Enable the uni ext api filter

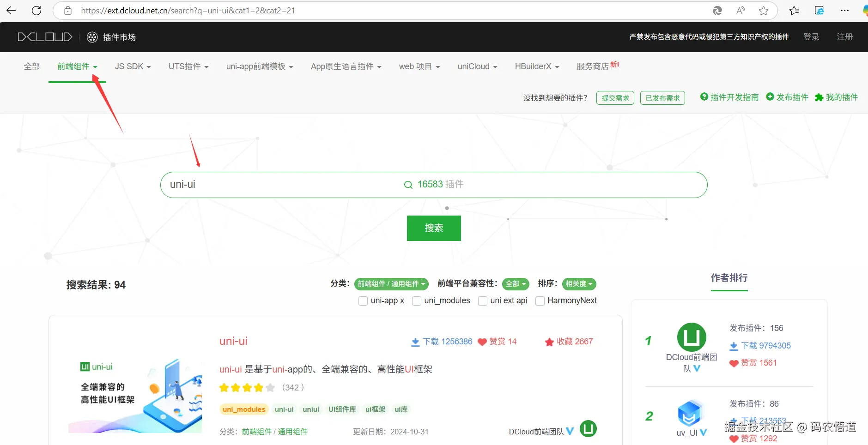[x=483, y=301]
